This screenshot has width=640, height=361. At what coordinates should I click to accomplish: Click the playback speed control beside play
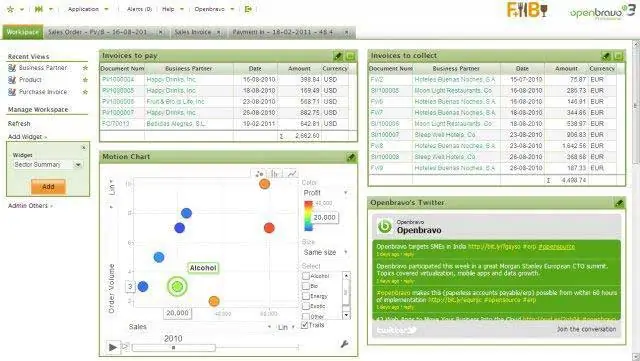(124, 347)
